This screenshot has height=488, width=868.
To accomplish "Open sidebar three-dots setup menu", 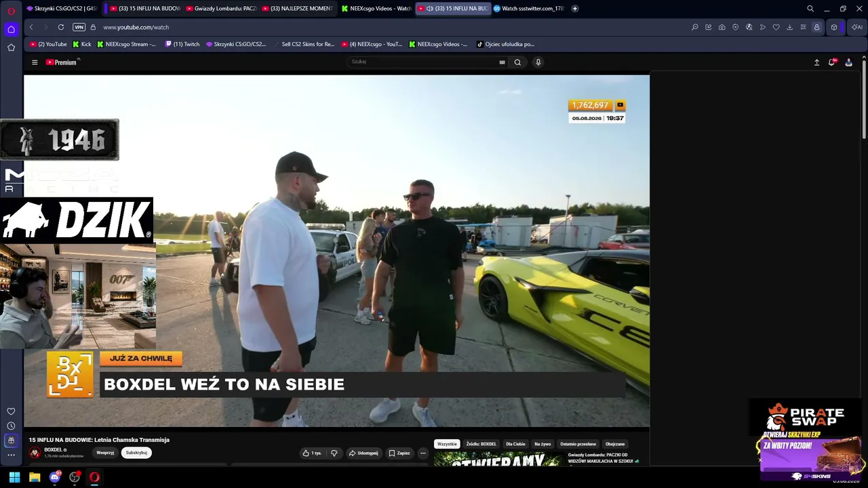I will (x=11, y=455).
